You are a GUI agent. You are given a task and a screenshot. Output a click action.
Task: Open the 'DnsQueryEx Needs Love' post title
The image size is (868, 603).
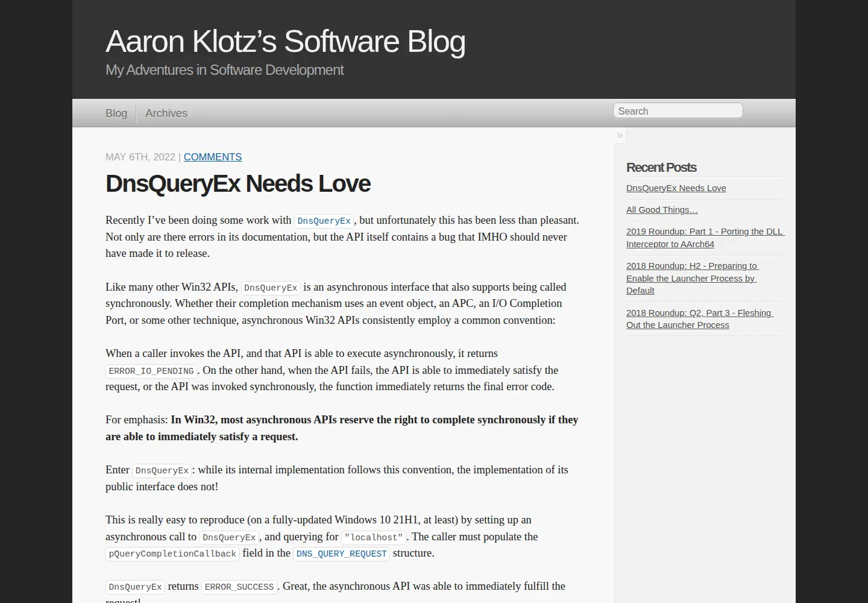pos(238,183)
